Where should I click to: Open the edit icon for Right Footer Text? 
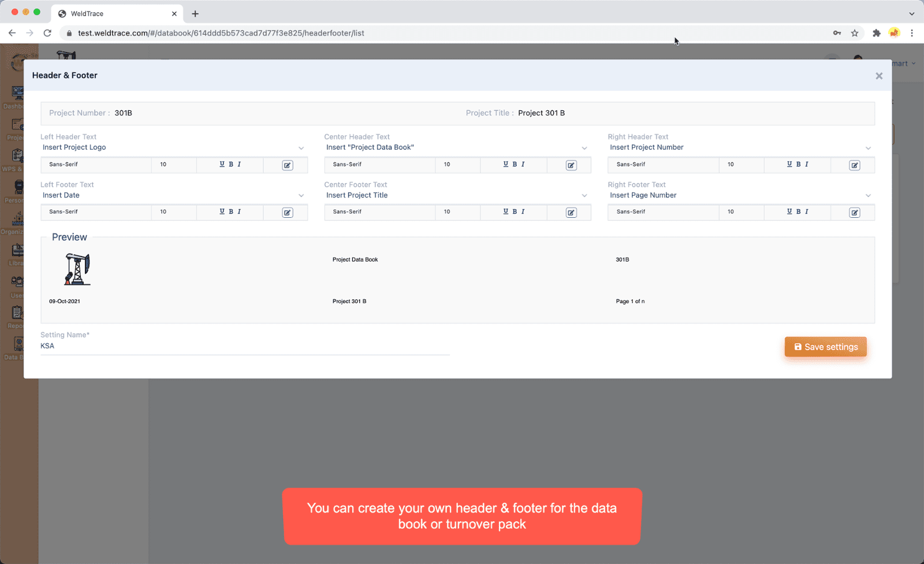click(854, 212)
